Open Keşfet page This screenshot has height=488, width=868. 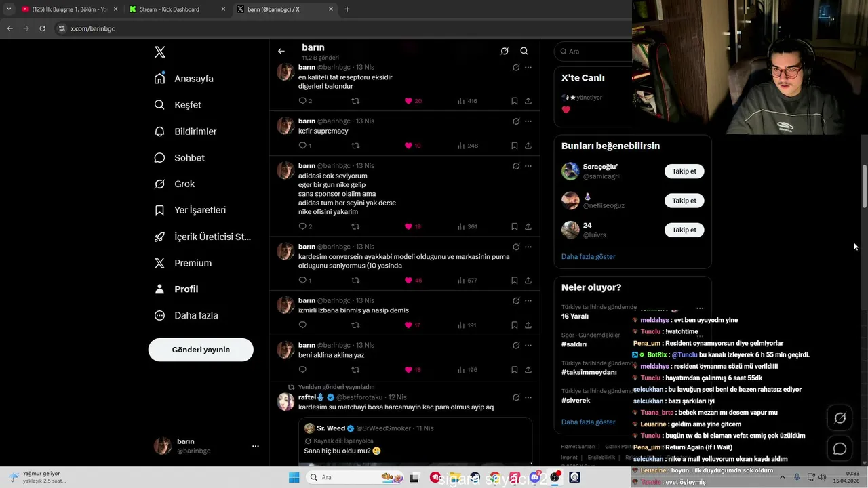coord(178,105)
